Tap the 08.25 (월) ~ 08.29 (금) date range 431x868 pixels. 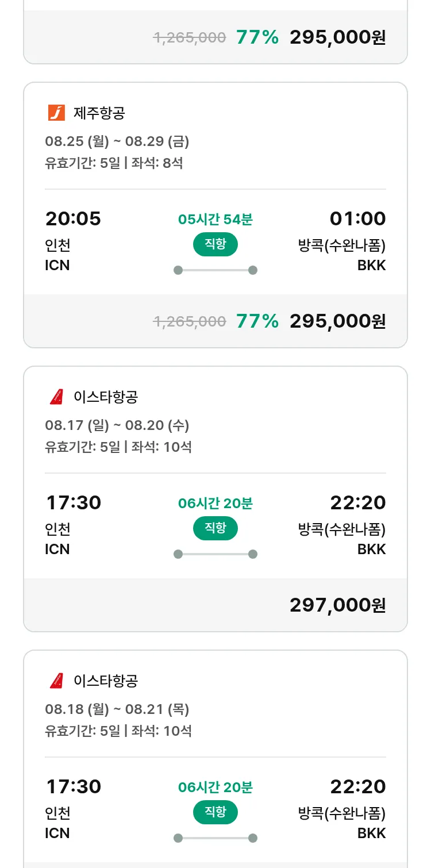tap(117, 141)
